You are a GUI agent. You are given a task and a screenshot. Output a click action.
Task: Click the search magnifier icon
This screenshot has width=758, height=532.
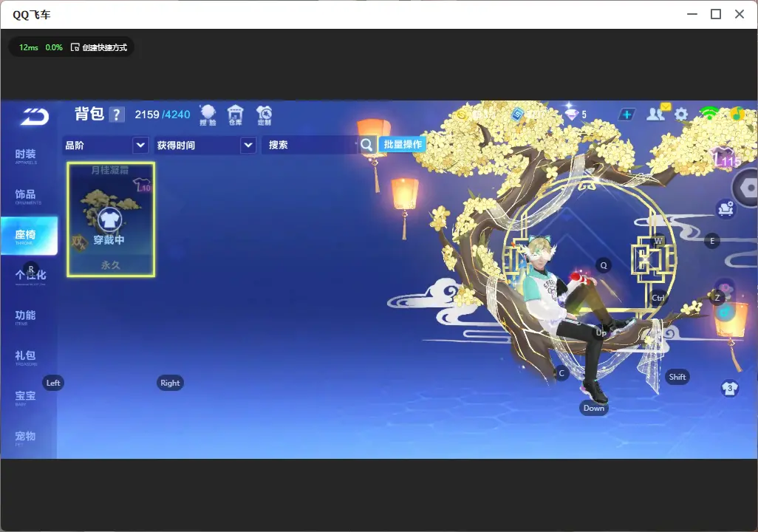coord(366,145)
